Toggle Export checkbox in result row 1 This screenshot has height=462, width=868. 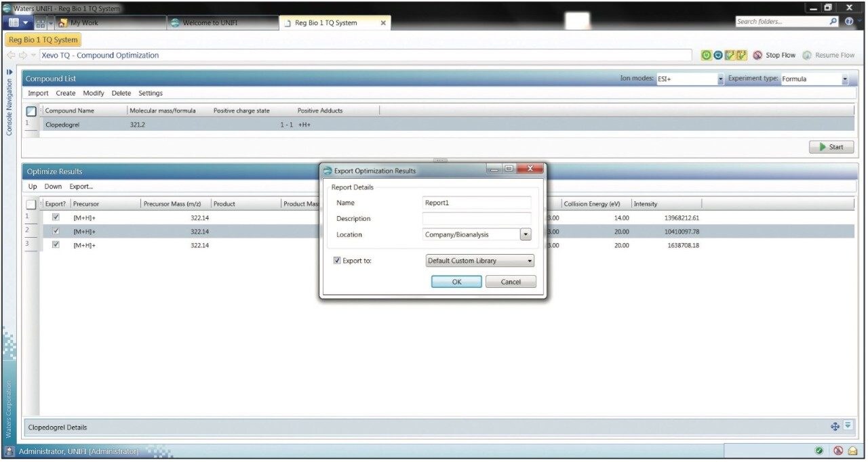56,217
